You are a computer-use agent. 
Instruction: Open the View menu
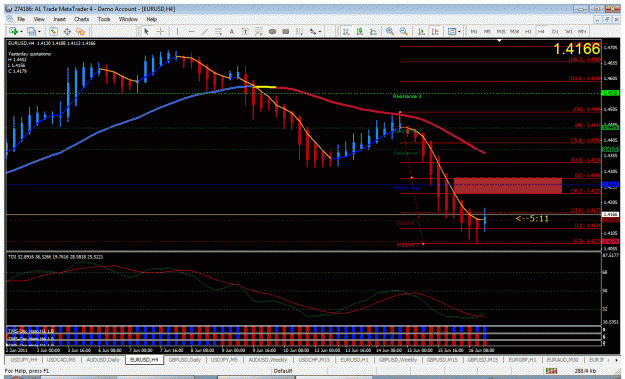[x=39, y=19]
